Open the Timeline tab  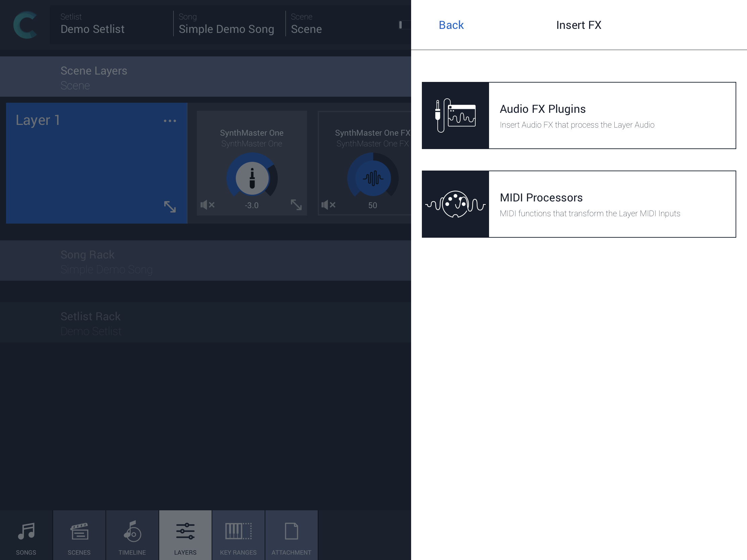(x=132, y=535)
